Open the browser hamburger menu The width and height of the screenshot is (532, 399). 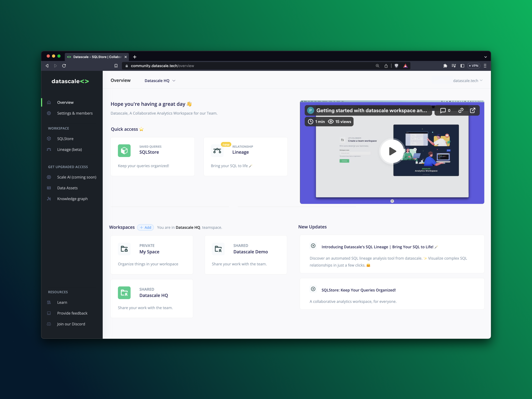pyautogui.click(x=485, y=66)
